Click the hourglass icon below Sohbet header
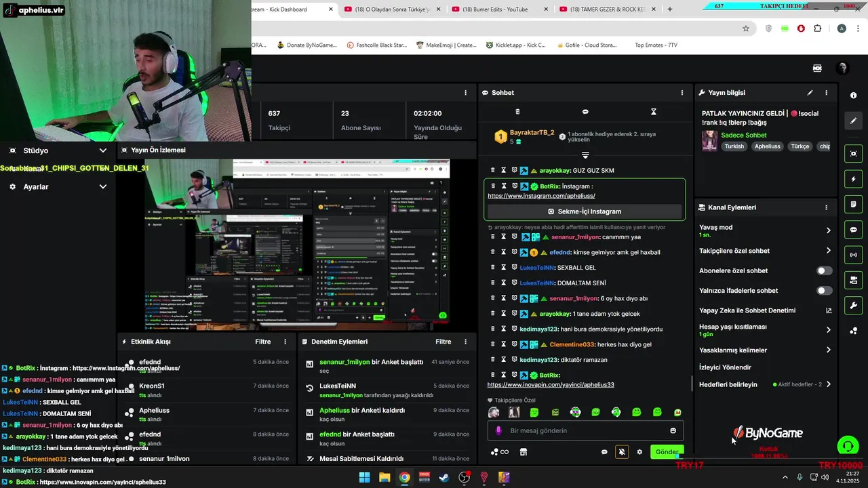The image size is (868, 488). 654,112
